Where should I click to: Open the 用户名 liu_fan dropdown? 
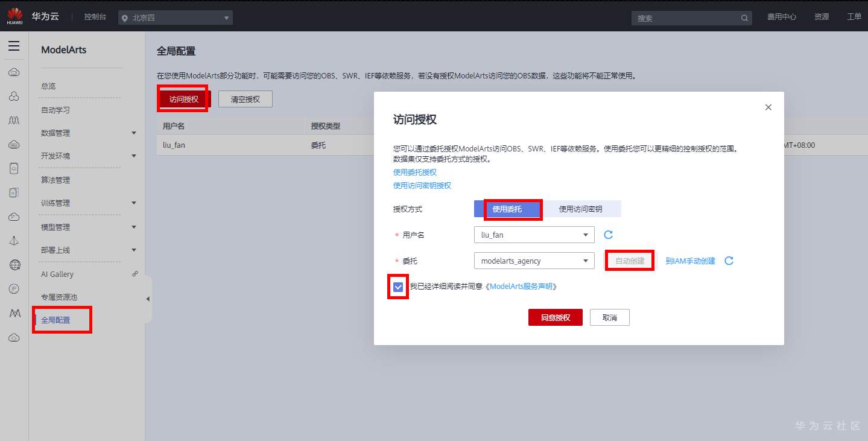pyautogui.click(x=534, y=235)
